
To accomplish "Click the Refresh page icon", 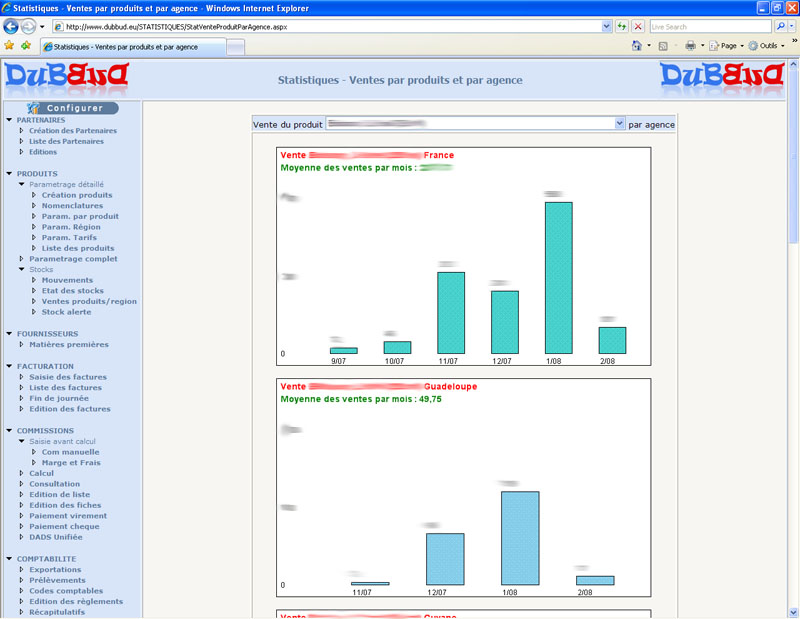I will pyautogui.click(x=622, y=26).
